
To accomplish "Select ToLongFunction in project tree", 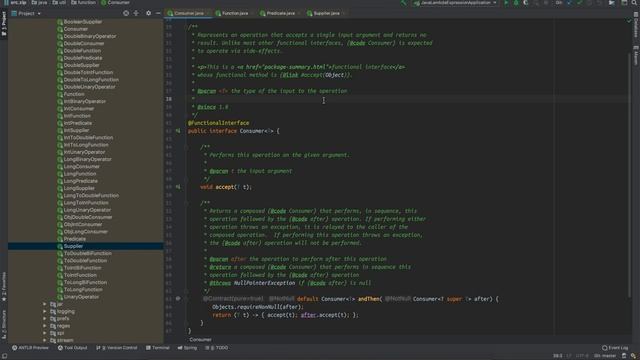I will tap(83, 289).
